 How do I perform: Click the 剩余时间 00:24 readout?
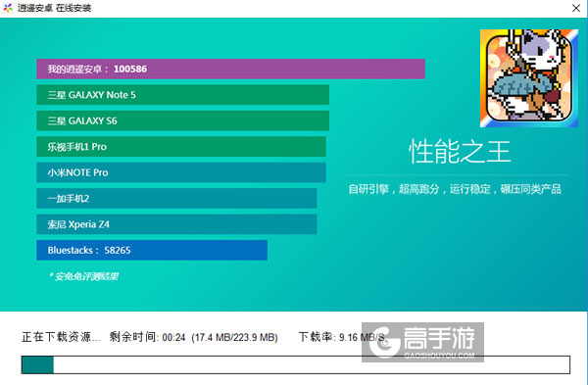coord(147,337)
